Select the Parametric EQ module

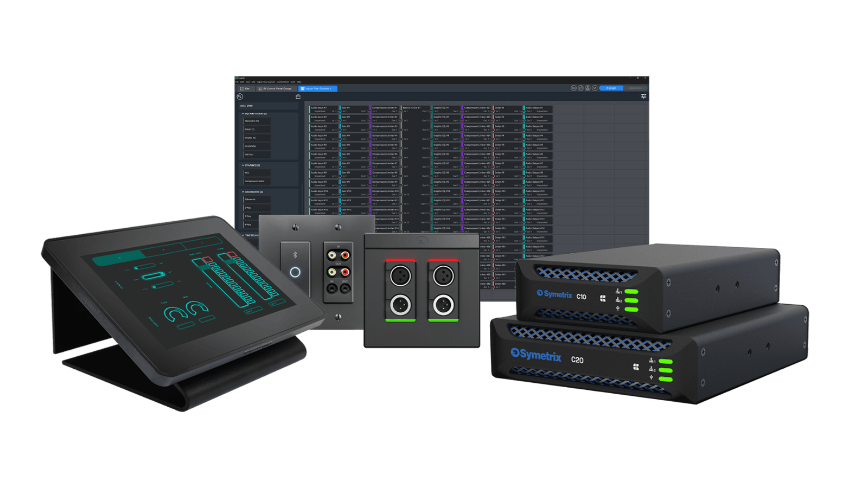256,121
